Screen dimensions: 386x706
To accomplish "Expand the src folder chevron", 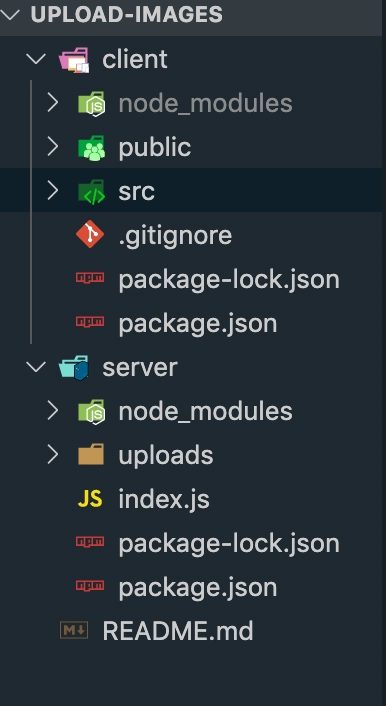I will (53, 191).
